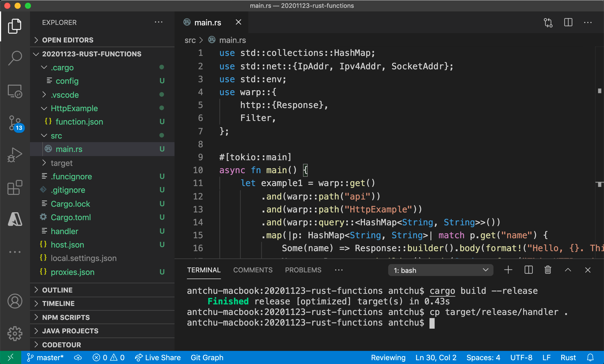Toggle the split editor layout icon
The image size is (604, 364).
click(568, 22)
